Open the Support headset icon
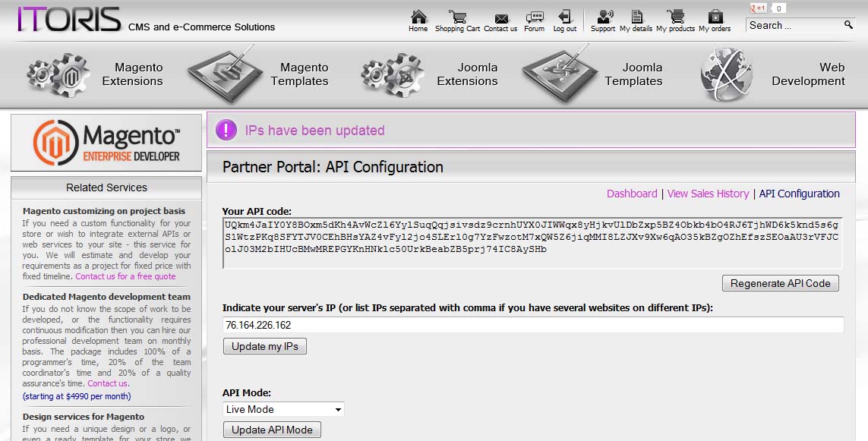The height and width of the screenshot is (441, 868). pyautogui.click(x=605, y=16)
